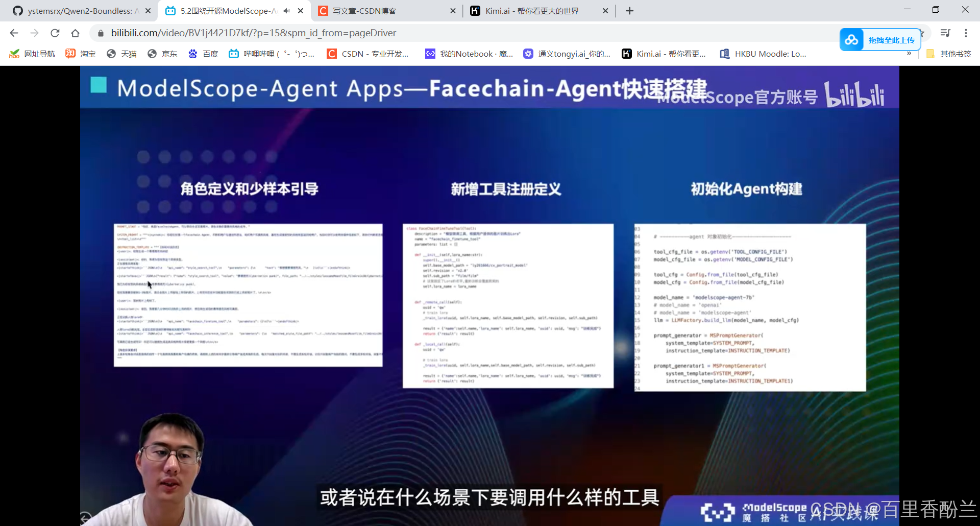Image resolution: width=980 pixels, height=526 pixels.
Task: Expand the hidden bookmarks chevron
Action: coord(909,54)
